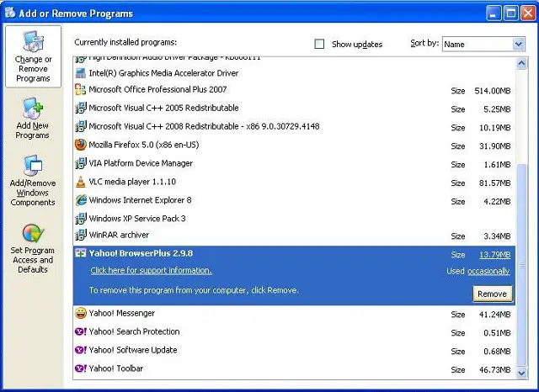Screen dimensions: 539x392
Task: Click the Remove button for Yahoo! BrowserPlus
Action: (492, 294)
